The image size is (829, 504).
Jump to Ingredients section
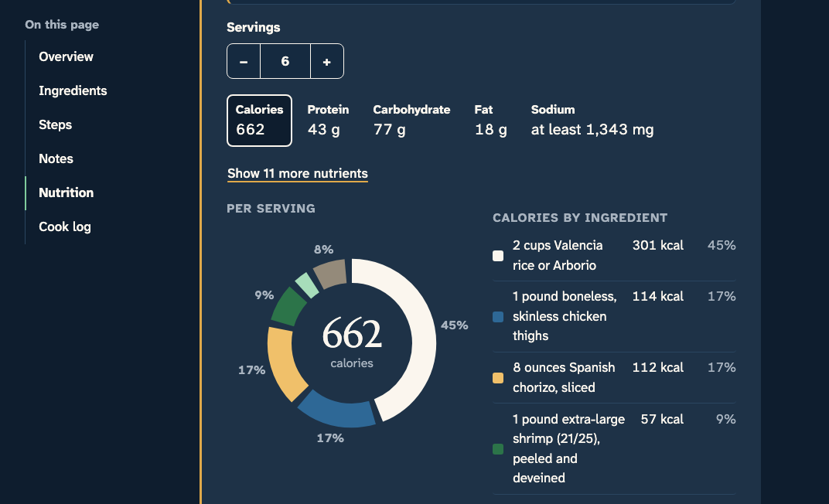pos(73,90)
